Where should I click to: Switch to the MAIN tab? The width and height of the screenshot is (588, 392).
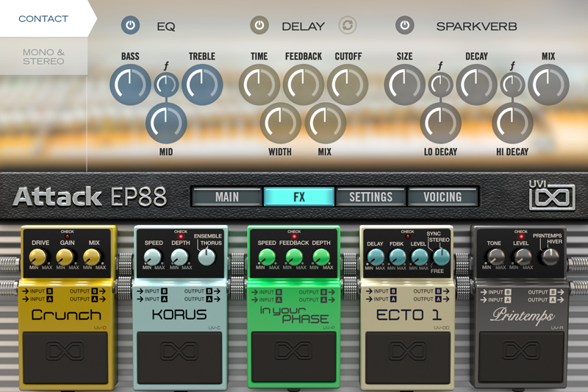pos(227,197)
